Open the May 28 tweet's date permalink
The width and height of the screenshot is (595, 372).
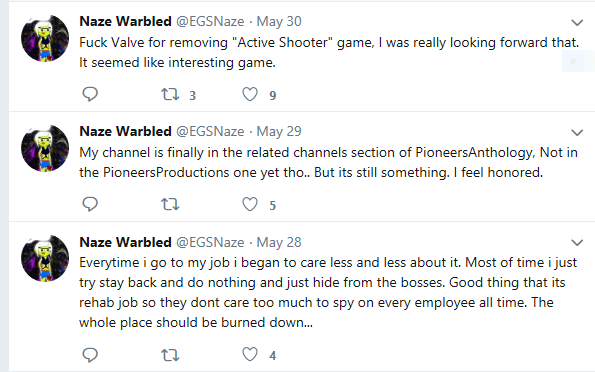279,242
